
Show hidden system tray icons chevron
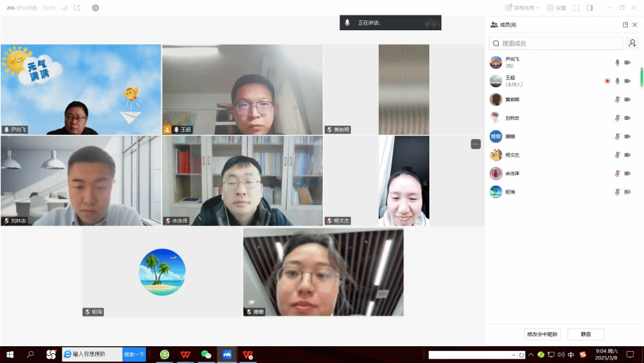tap(530, 355)
